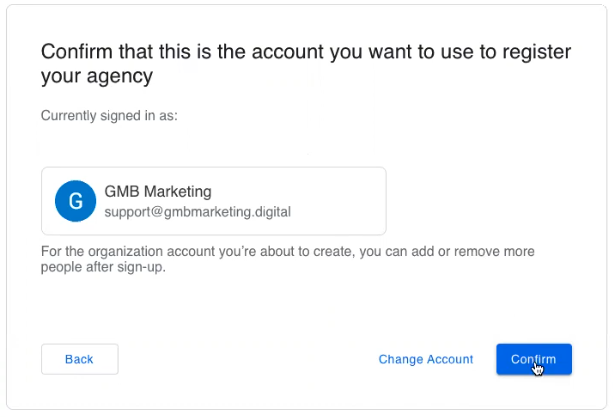Click the white letter G inside the avatar
Viewport: 613px width, 417px height.
(75, 201)
